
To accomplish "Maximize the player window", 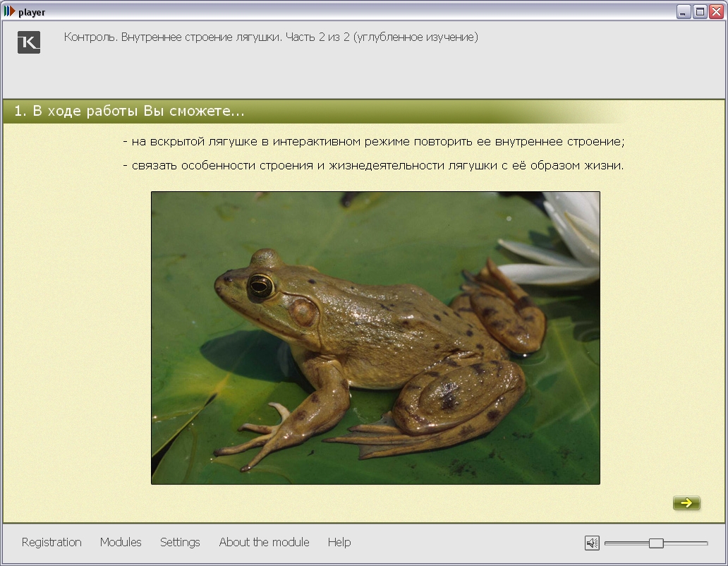I will [700, 12].
